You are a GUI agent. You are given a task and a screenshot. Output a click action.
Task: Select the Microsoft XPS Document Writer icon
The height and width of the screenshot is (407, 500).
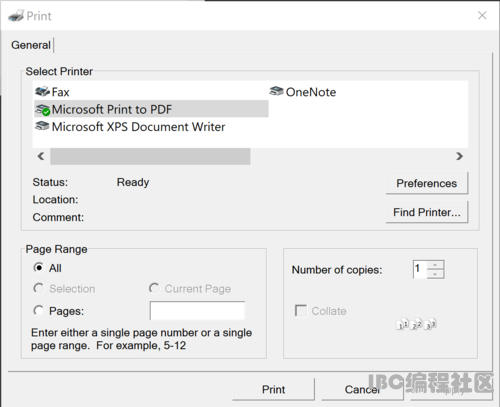pyautogui.click(x=42, y=126)
